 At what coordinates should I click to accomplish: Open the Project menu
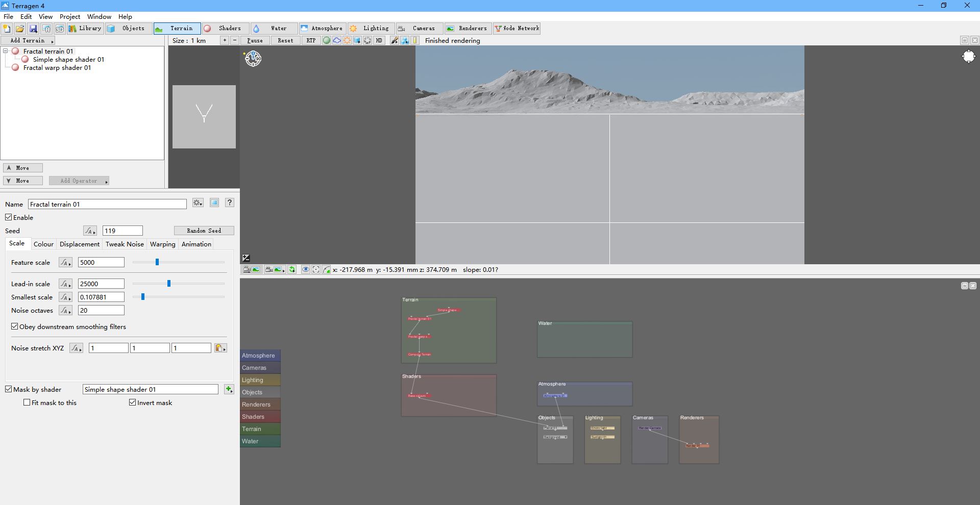pyautogui.click(x=69, y=16)
